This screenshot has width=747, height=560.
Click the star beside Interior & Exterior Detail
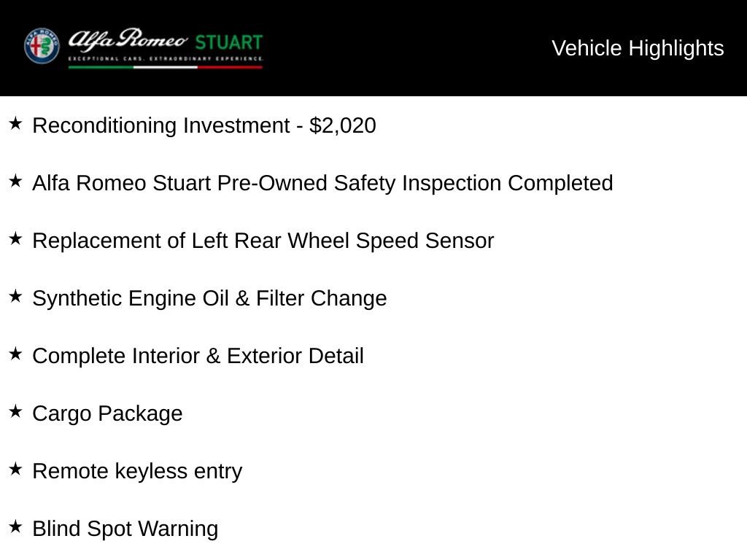[x=16, y=354]
